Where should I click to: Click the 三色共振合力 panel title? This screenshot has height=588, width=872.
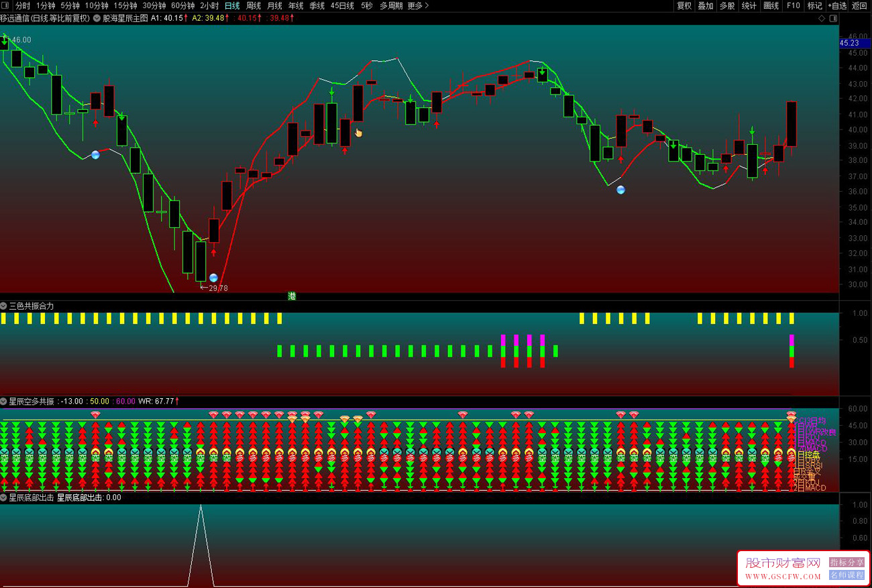click(32, 306)
